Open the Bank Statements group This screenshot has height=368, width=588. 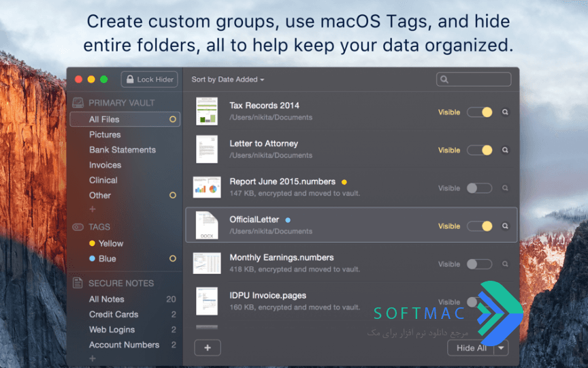pyautogui.click(x=122, y=150)
